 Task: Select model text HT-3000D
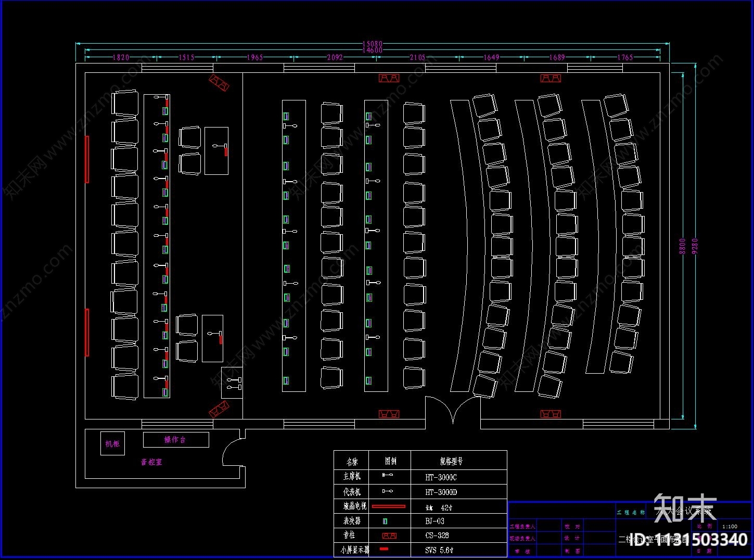(441, 492)
